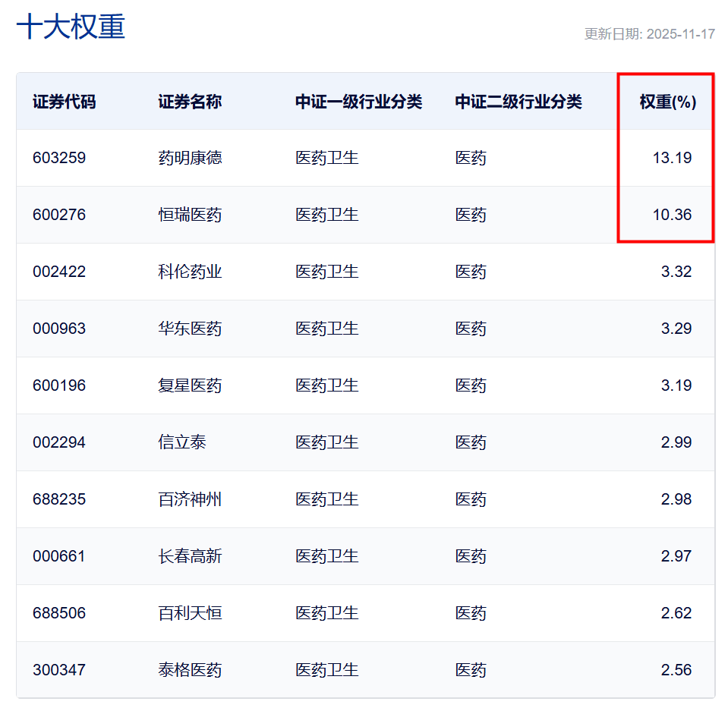The image size is (728, 711).
Task: Click 医药卫生 in the 华东医药 row
Action: [x=327, y=329]
